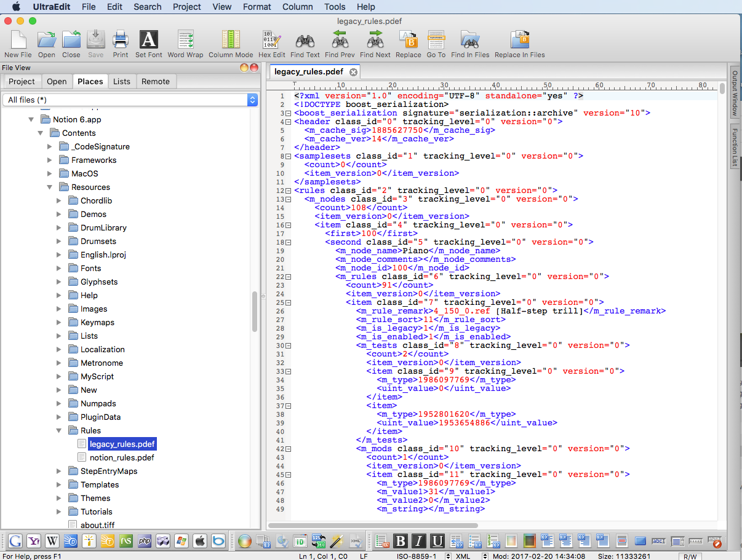Click the New File toolbar icon
The height and width of the screenshot is (560, 742).
coord(18,43)
